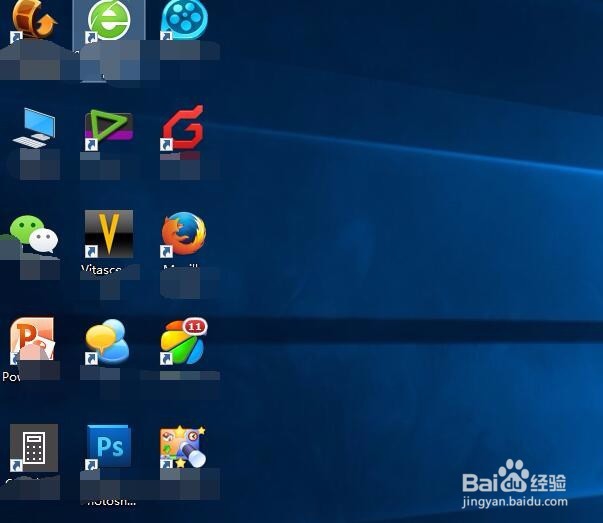This screenshot has width=603, height=523.
Task: Launch the blue film reel video player
Action: coord(184,20)
